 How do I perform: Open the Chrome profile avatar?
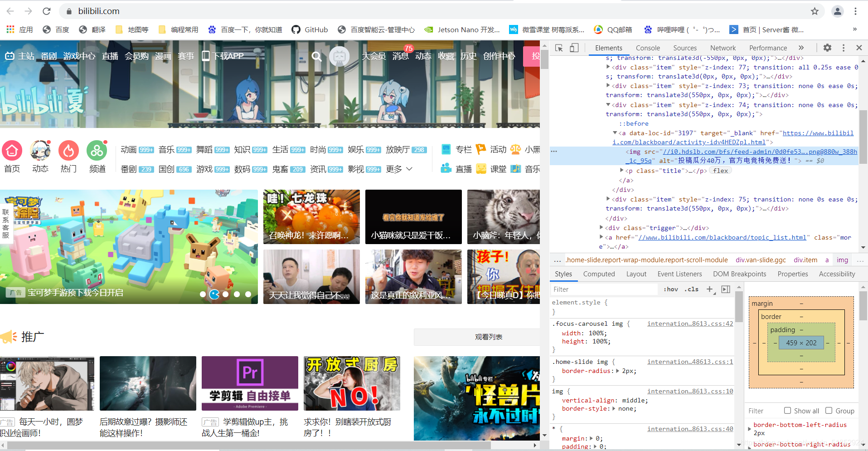(837, 11)
